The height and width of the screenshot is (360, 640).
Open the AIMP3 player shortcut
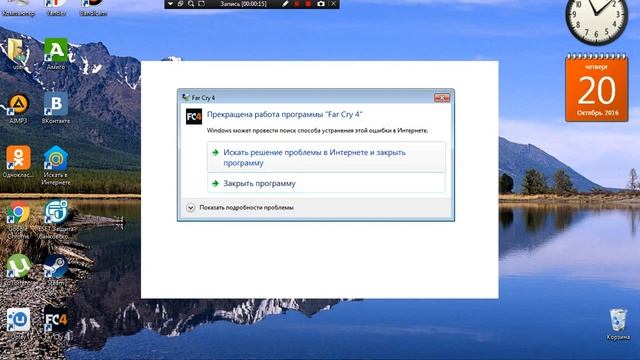click(x=18, y=107)
